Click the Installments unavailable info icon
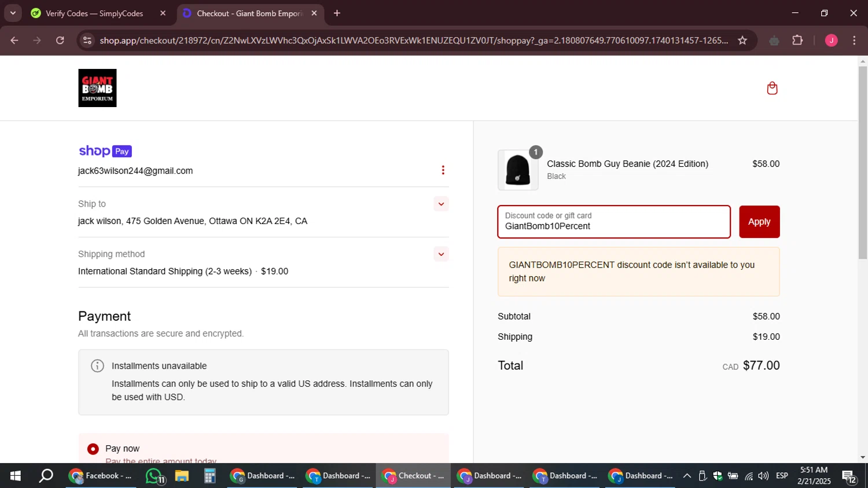868x488 pixels. (97, 366)
